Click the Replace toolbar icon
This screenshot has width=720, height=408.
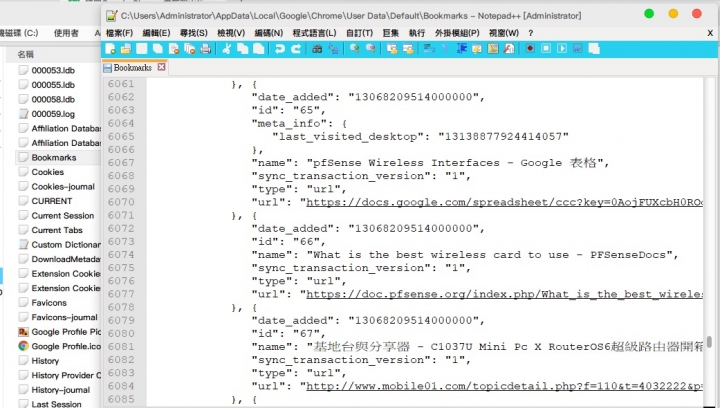[333, 49]
